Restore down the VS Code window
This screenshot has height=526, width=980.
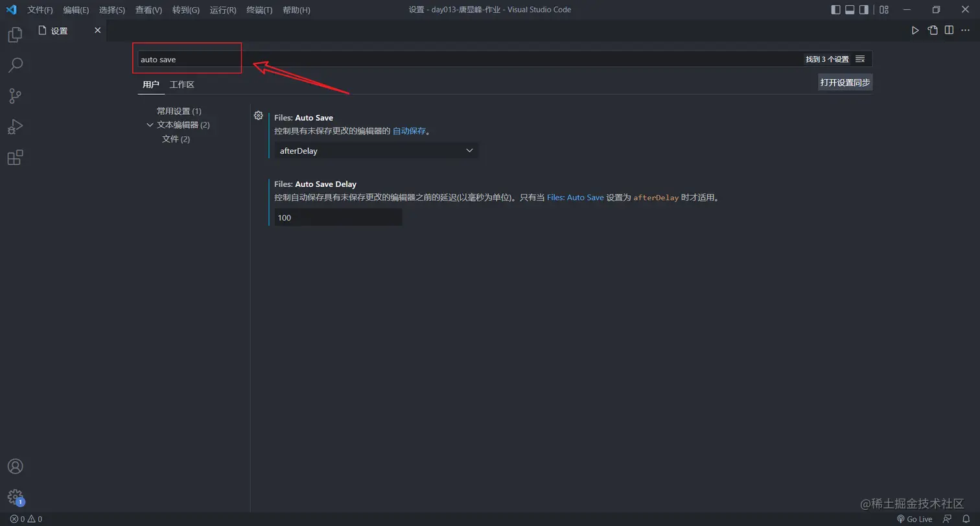coord(936,10)
